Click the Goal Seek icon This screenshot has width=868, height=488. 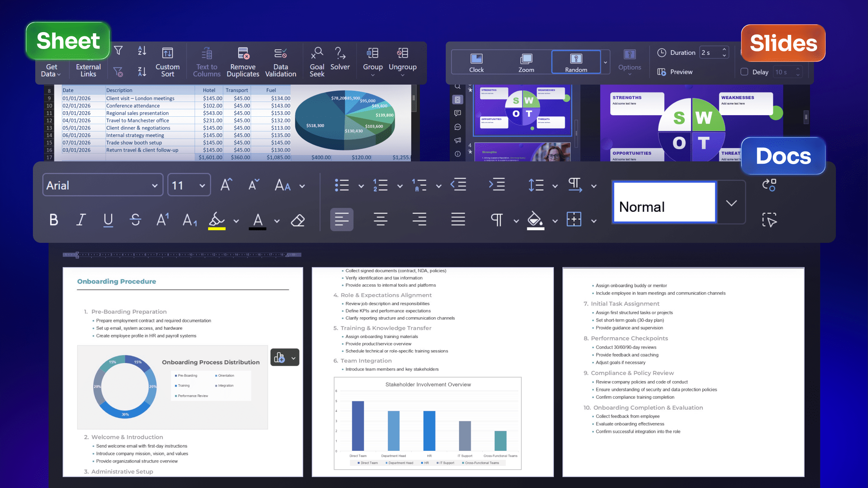coord(317,62)
